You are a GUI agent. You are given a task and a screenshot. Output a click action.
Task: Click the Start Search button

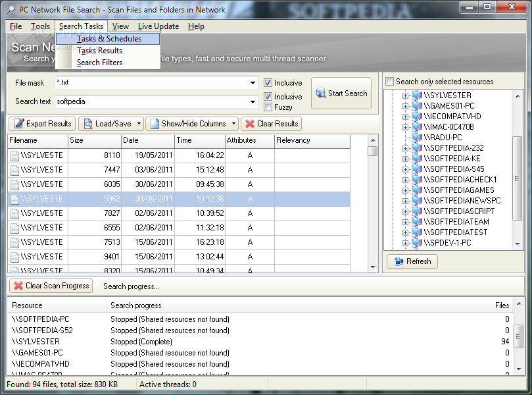click(341, 93)
